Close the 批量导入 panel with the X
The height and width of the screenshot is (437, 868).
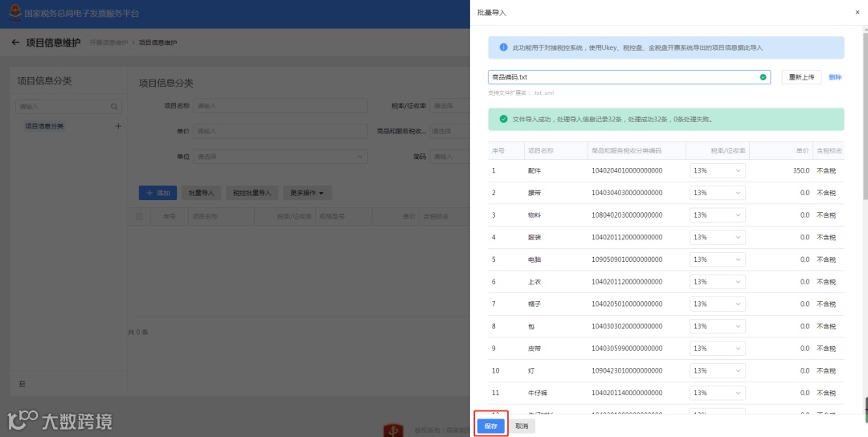click(858, 12)
